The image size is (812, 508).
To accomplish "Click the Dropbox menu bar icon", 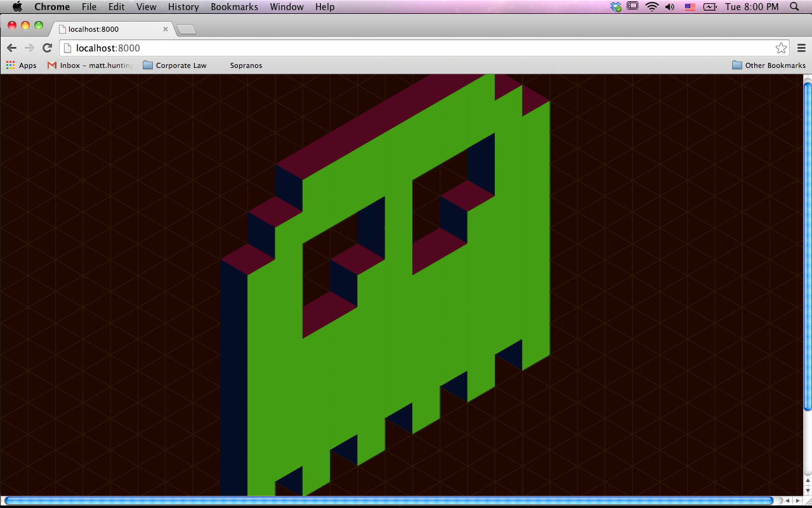I will click(616, 7).
